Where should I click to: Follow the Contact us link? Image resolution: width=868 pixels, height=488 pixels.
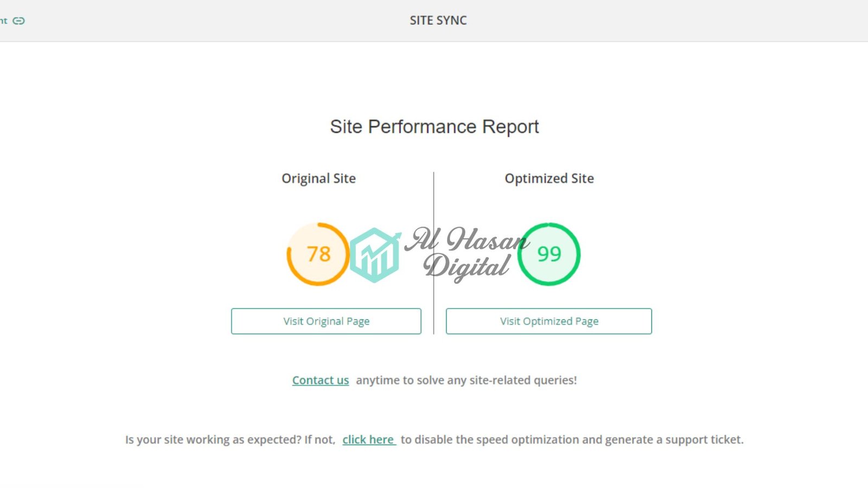(321, 380)
